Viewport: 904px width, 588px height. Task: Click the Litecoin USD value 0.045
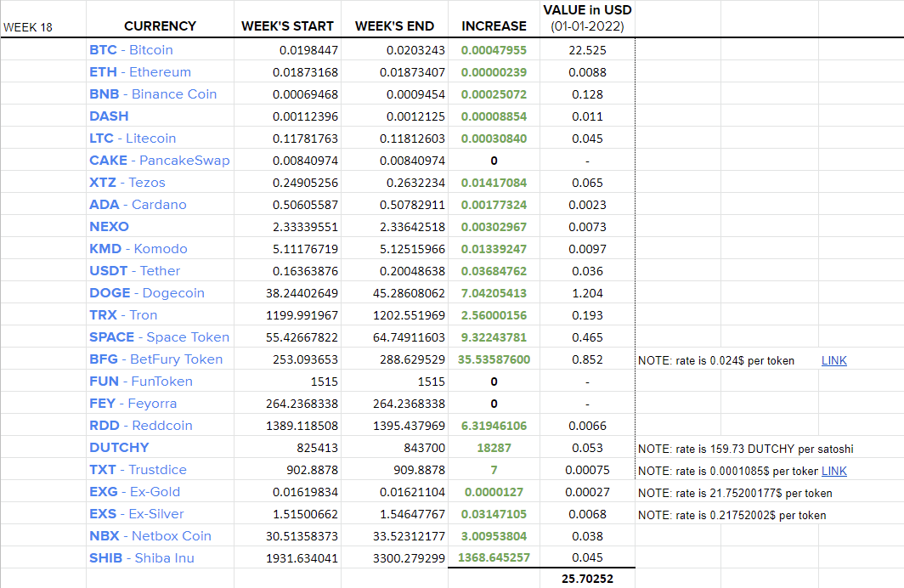coord(587,139)
